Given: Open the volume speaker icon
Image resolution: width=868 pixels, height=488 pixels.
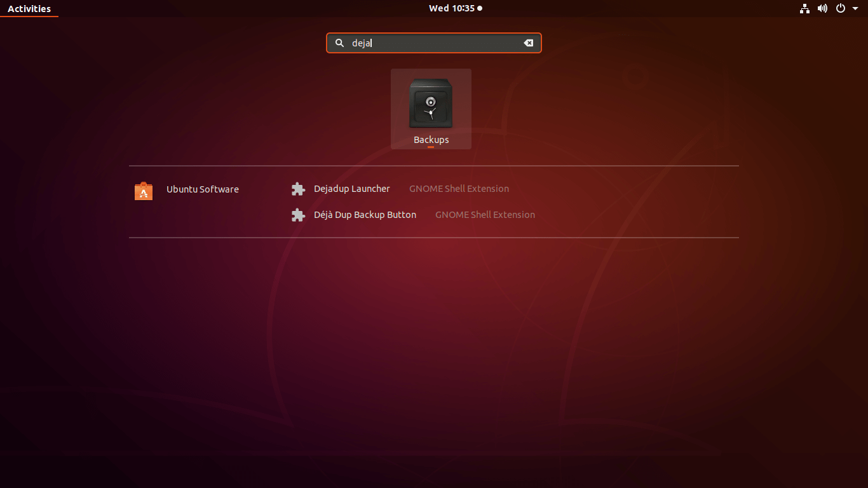Looking at the screenshot, I should [822, 8].
